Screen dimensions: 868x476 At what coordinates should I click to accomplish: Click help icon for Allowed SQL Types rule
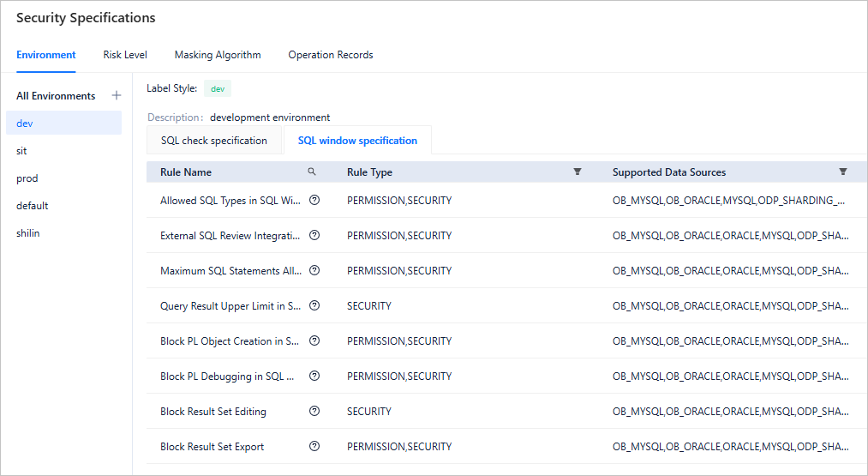tap(314, 200)
